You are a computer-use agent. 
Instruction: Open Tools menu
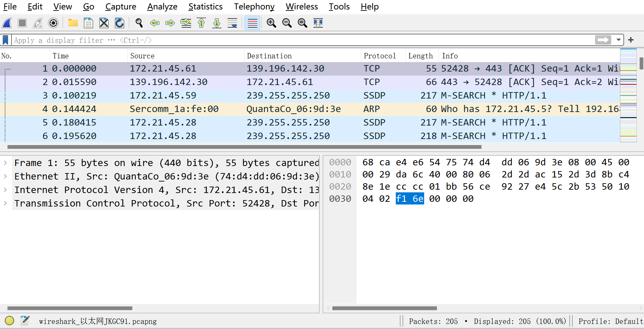339,7
